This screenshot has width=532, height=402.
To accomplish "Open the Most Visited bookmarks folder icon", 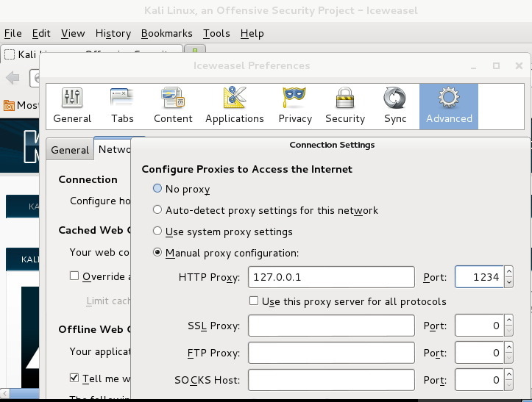I will [9, 105].
